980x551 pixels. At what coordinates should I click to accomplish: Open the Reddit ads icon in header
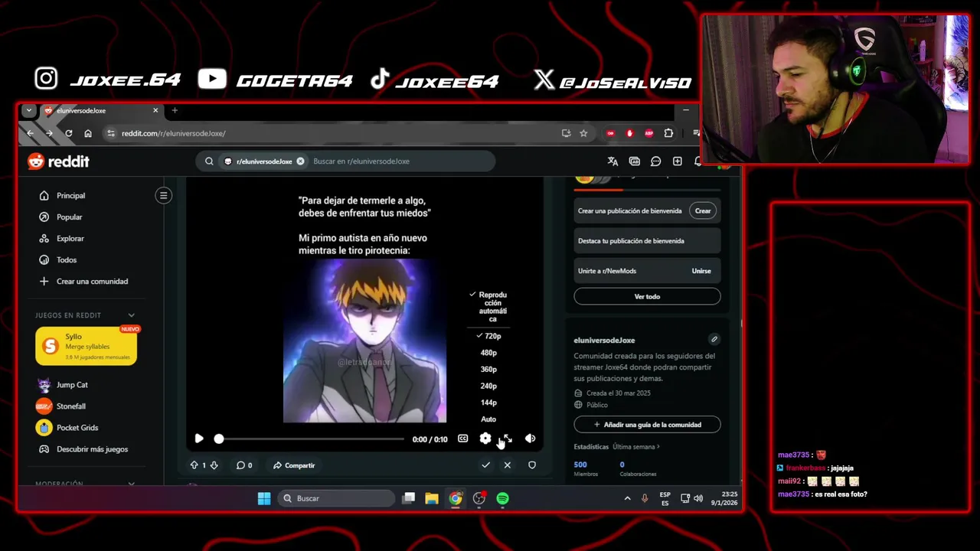(634, 161)
